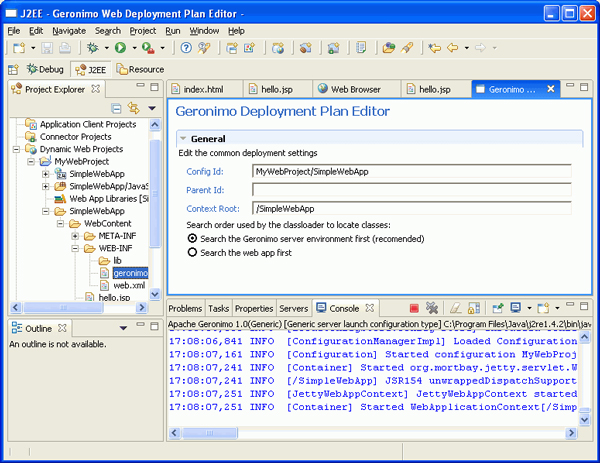This screenshot has width=600, height=463.
Task: Clear the Console with the eraser icon
Action: tap(455, 308)
